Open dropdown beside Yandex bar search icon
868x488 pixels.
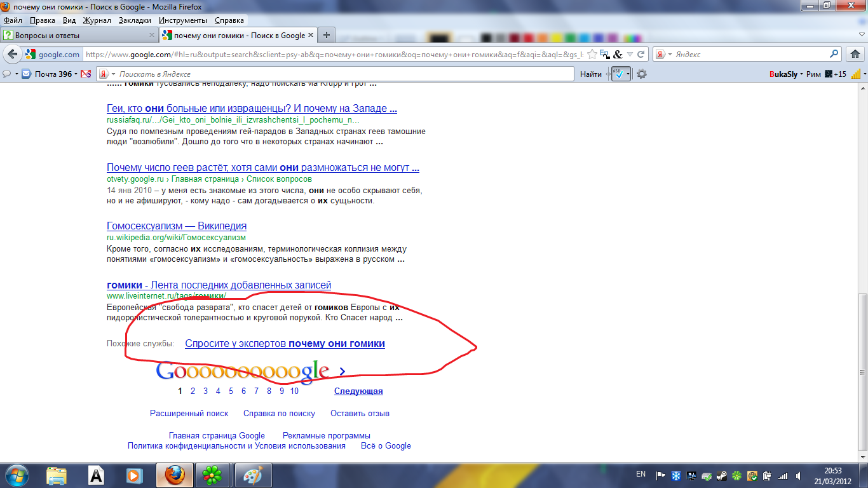point(113,74)
